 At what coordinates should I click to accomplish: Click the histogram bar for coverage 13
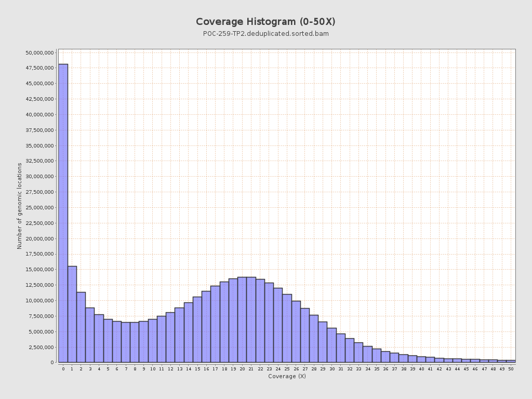click(179, 335)
